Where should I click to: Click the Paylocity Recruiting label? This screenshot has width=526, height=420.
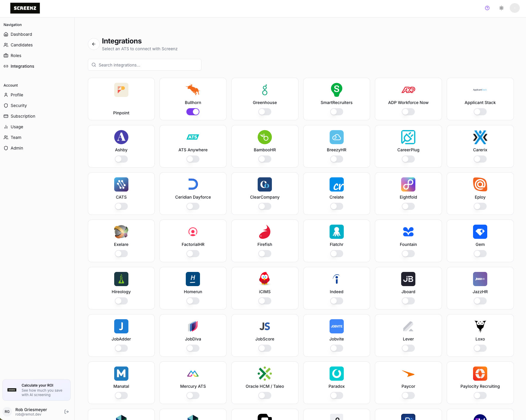point(480,386)
